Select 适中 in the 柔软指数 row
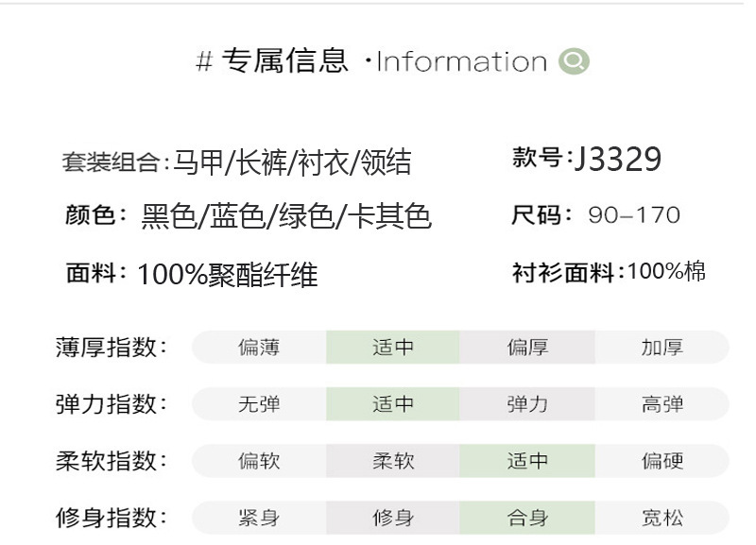Image resolution: width=756 pixels, height=545 pixels. (x=527, y=461)
